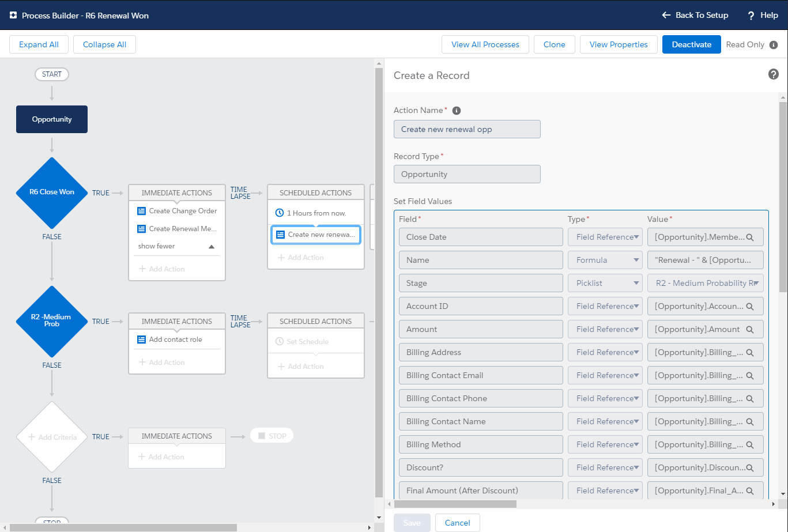
Task: Click the search icon in Amount value
Action: (750, 329)
